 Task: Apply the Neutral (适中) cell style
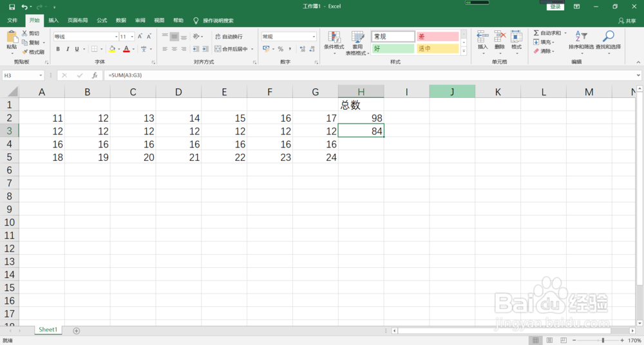coord(437,49)
